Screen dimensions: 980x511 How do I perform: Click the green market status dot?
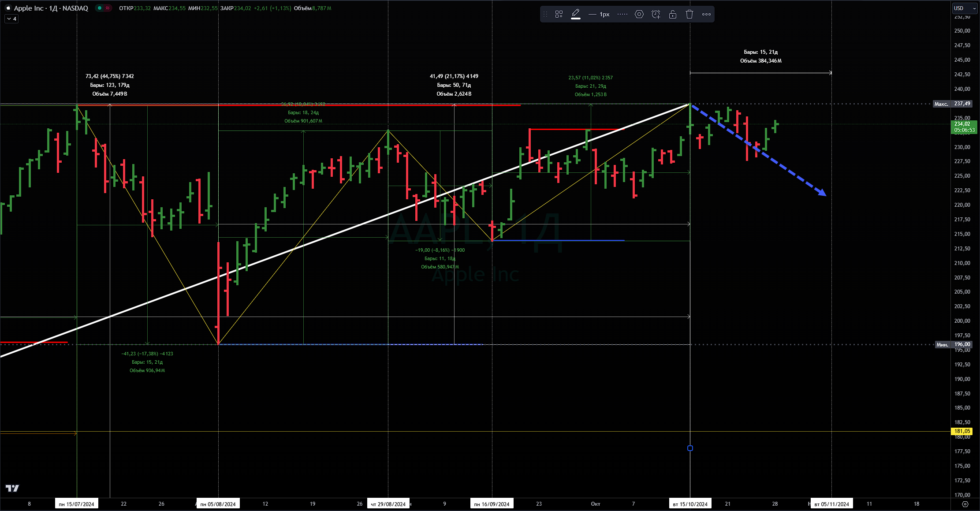(x=100, y=8)
